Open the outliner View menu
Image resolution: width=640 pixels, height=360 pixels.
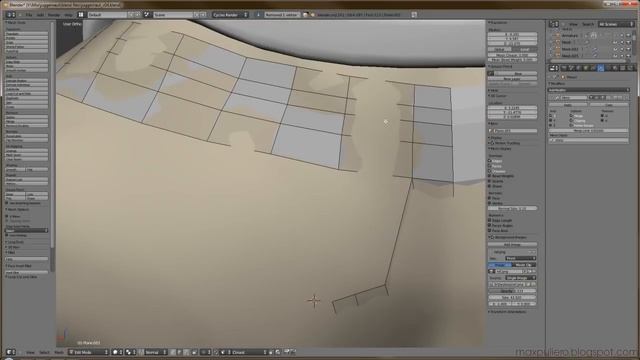pos(573,24)
